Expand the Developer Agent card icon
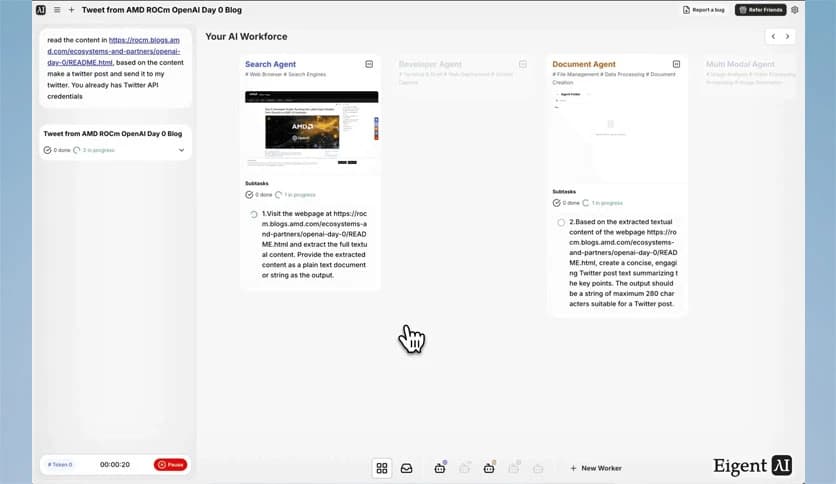This screenshot has width=836, height=484. 522,64
